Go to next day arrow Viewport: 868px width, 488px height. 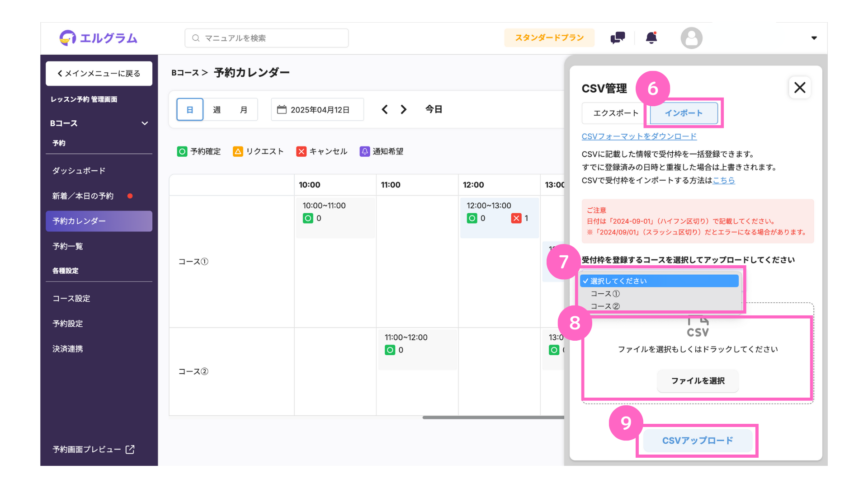coord(404,109)
